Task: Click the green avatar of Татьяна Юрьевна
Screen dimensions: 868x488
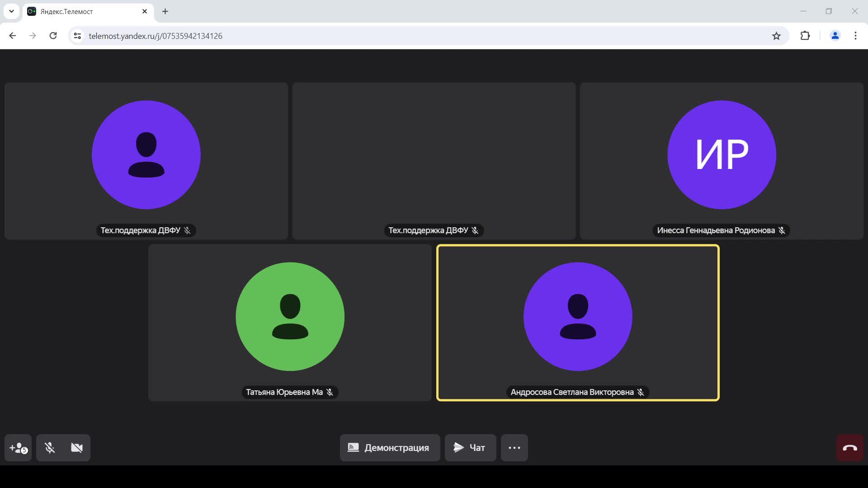Action: click(290, 316)
